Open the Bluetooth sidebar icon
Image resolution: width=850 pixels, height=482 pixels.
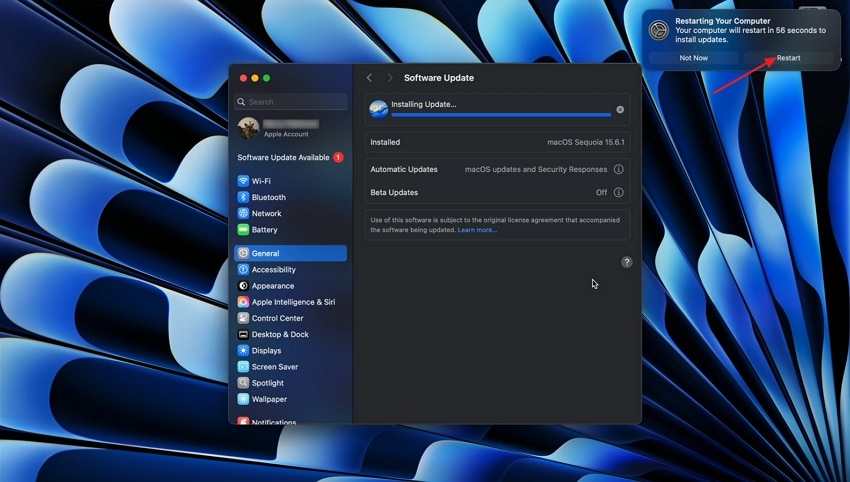click(243, 197)
